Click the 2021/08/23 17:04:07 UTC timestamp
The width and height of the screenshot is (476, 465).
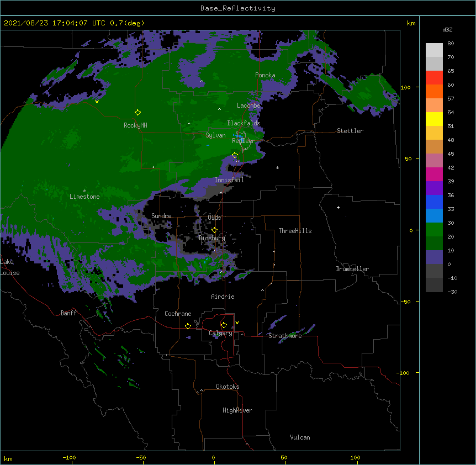point(55,23)
